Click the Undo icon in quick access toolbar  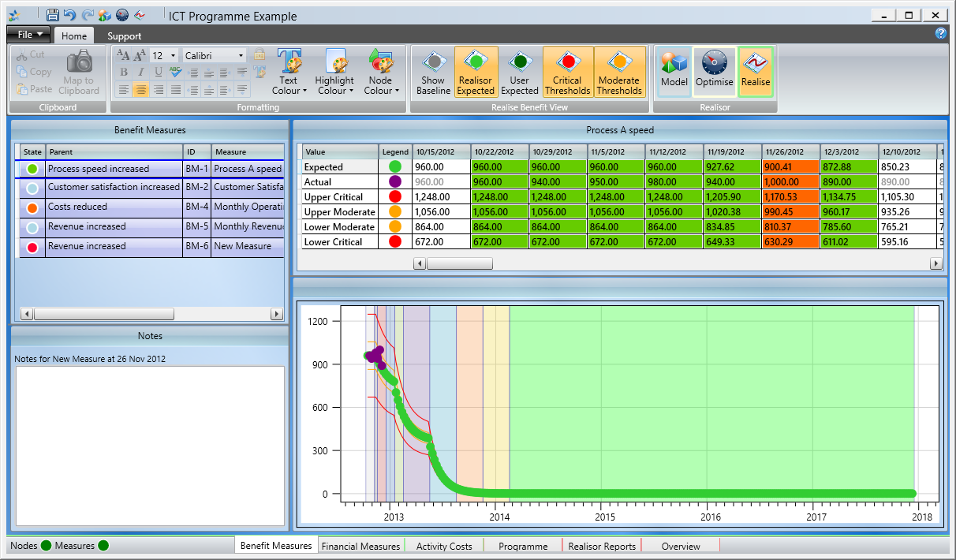point(69,13)
